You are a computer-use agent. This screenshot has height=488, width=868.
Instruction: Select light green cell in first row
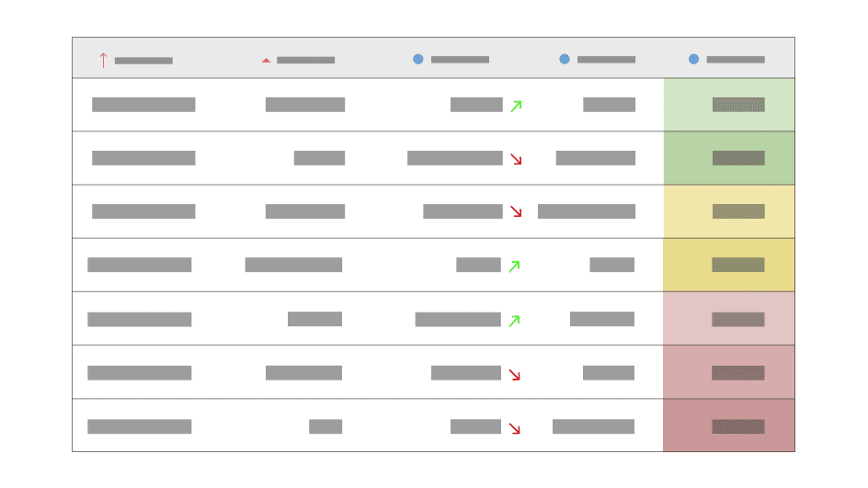point(728,105)
